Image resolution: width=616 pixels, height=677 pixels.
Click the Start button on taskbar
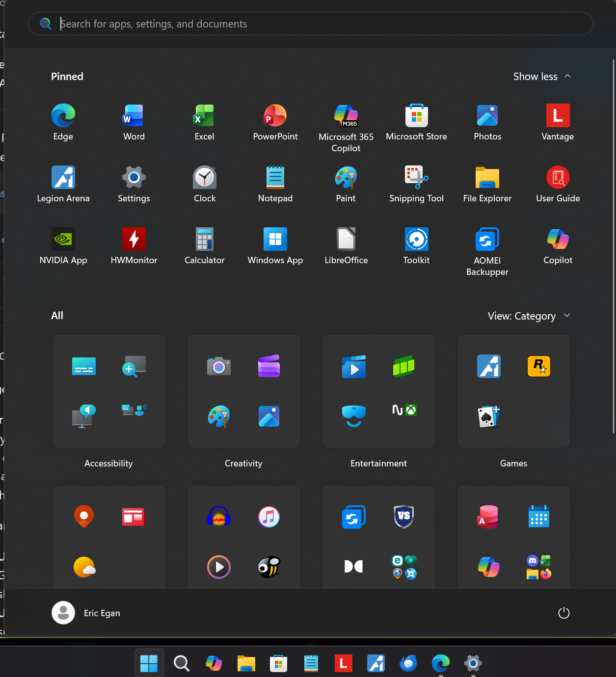coord(149,663)
